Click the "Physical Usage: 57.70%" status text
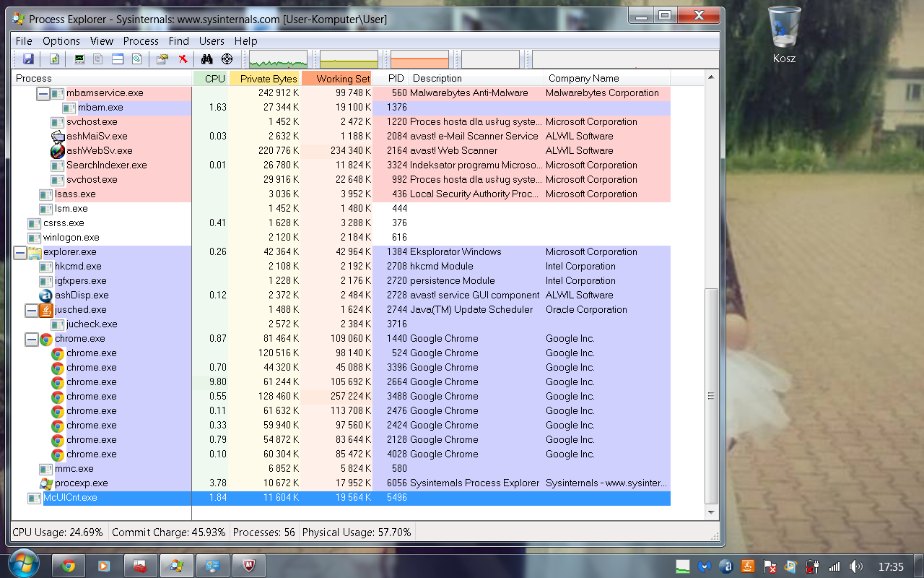The width and height of the screenshot is (924, 578). 357,532
